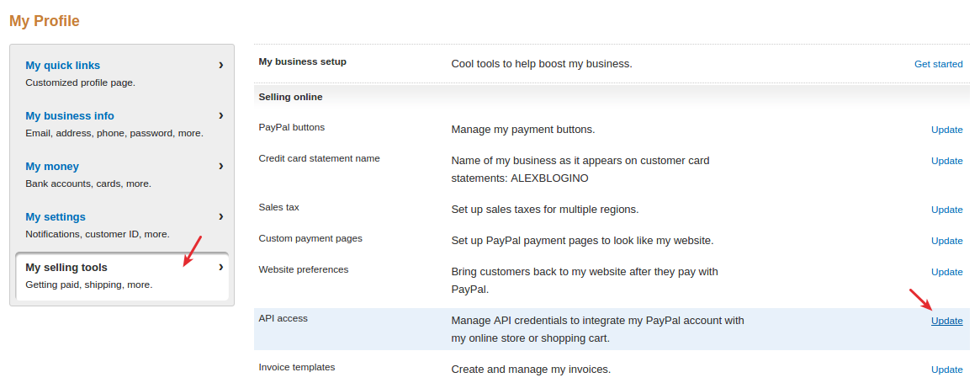The width and height of the screenshot is (980, 383).
Task: Select the API access row label
Action: point(283,318)
